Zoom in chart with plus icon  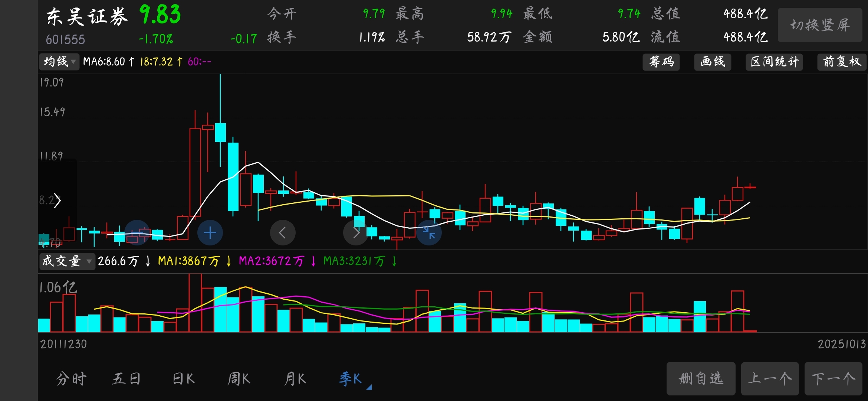pos(210,233)
